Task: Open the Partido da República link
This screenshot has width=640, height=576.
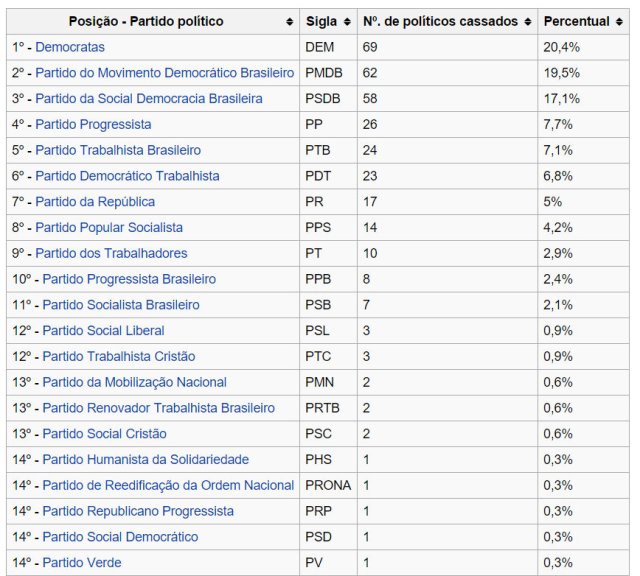Action: click(95, 202)
